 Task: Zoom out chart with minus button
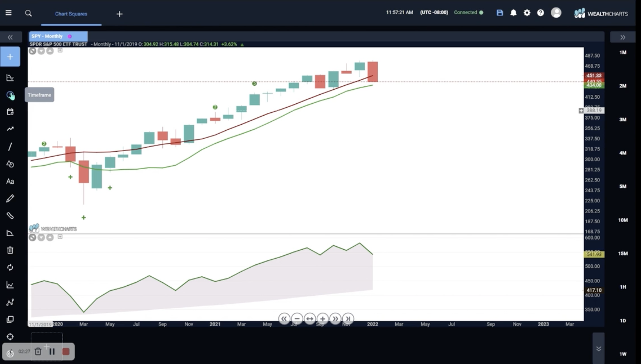(297, 319)
